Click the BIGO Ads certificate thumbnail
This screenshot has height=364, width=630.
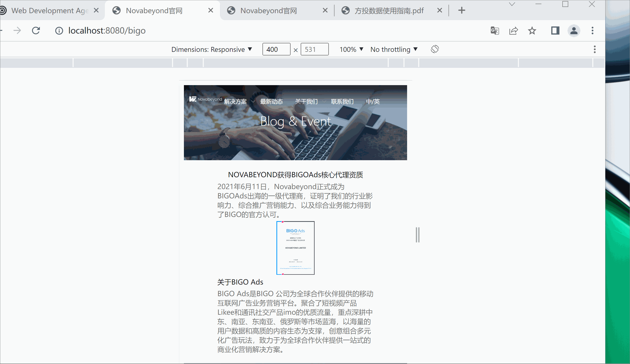[295, 248]
